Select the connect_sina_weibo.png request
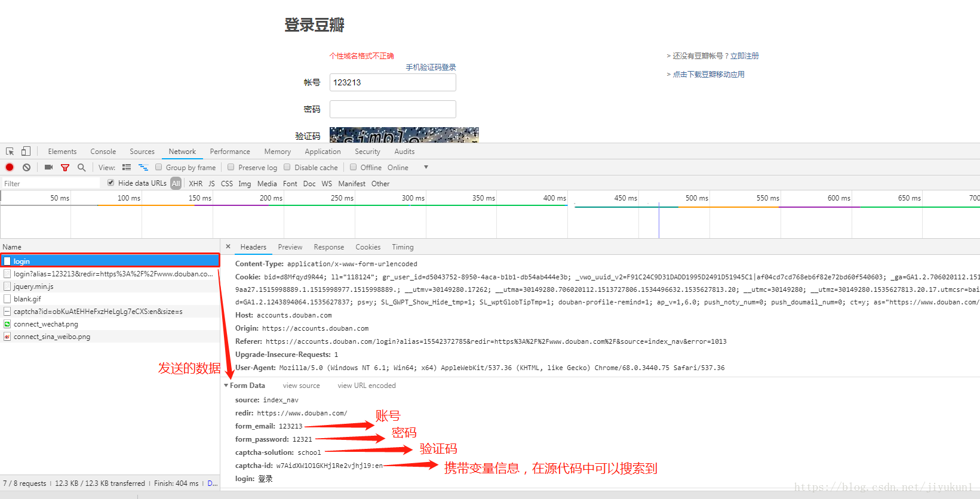Screen dimensions: 980x499 110,337
